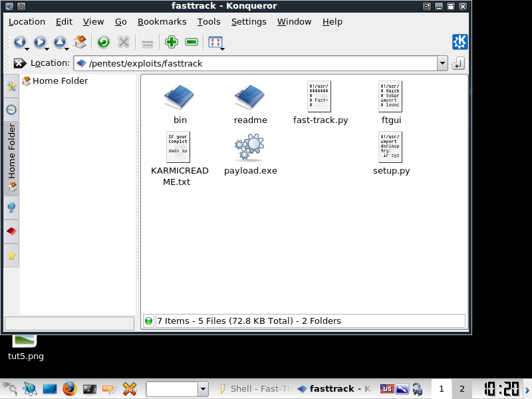The image size is (532, 399).
Task: Open the Network sidebar tab with the globe
Action: 11,207
